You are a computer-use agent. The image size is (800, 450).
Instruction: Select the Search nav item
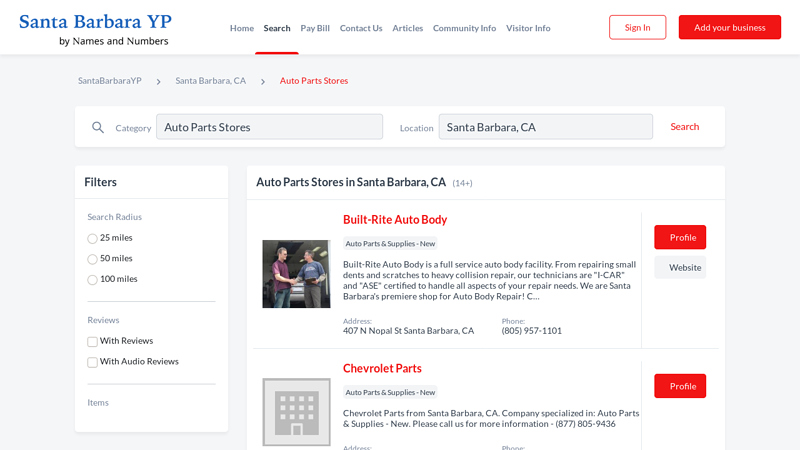click(277, 28)
